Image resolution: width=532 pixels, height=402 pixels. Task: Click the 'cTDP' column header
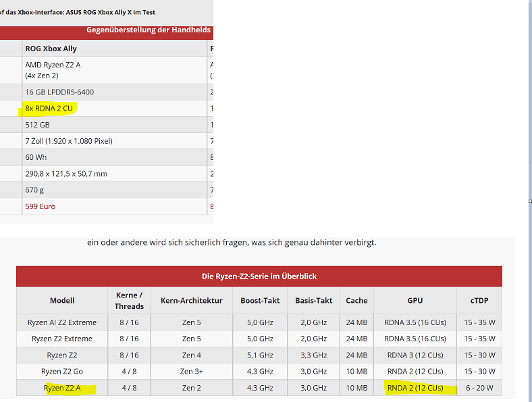[x=479, y=301]
